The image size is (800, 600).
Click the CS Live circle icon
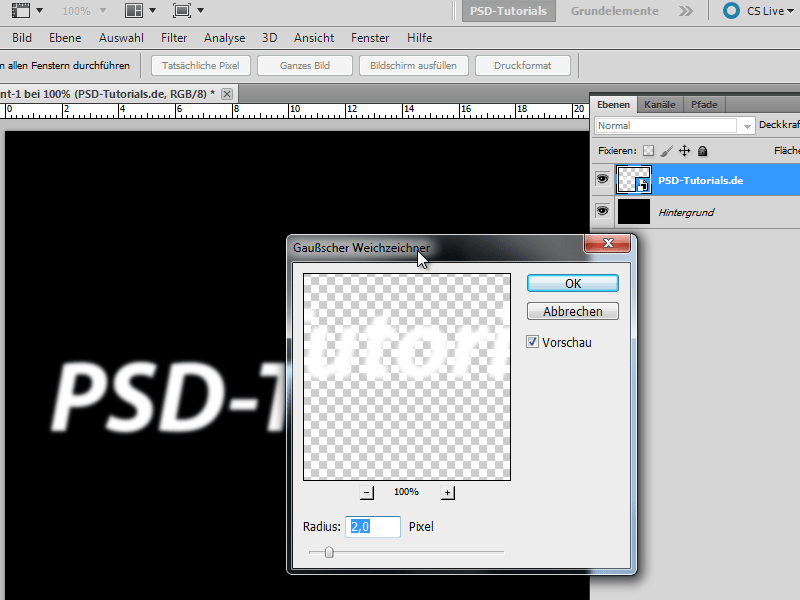tap(731, 11)
